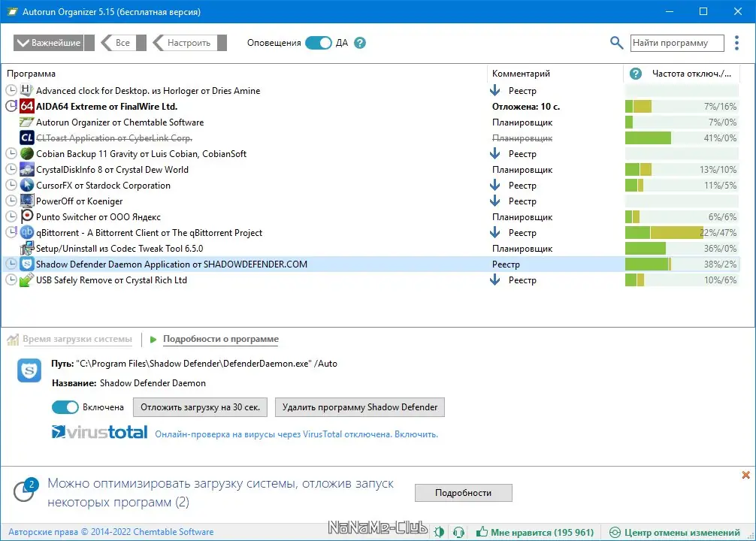Click the Подробности button
Image resolution: width=756 pixels, height=541 pixels.
[464, 493]
